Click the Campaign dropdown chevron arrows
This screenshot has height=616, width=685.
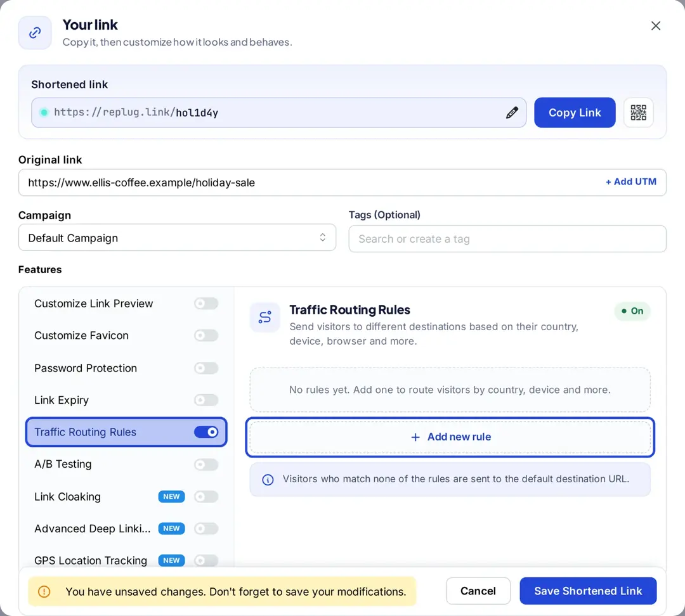point(322,238)
